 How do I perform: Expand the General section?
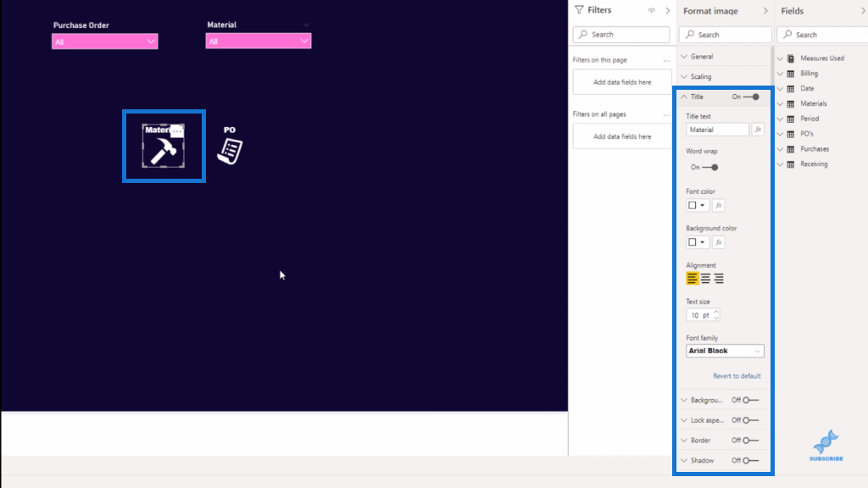click(x=684, y=57)
